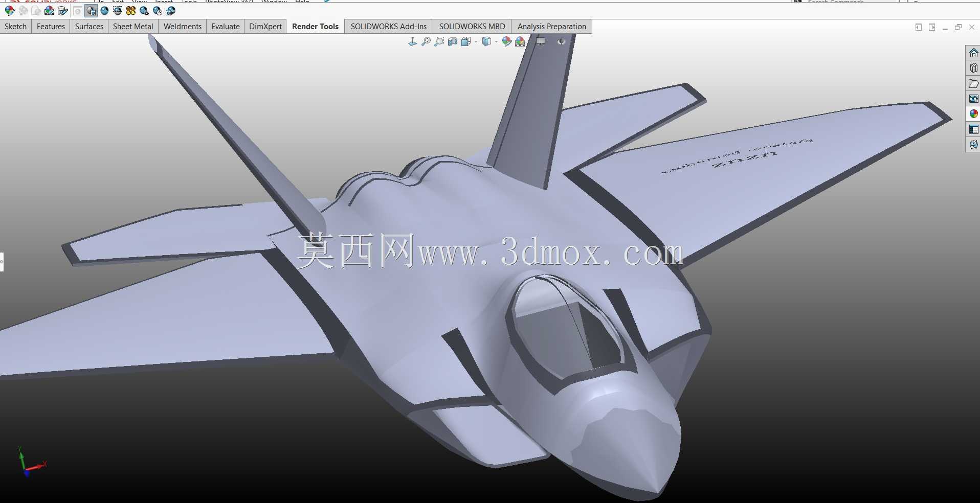Click the View Orientation cube icon
The height and width of the screenshot is (503, 980).
pyautogui.click(x=466, y=42)
